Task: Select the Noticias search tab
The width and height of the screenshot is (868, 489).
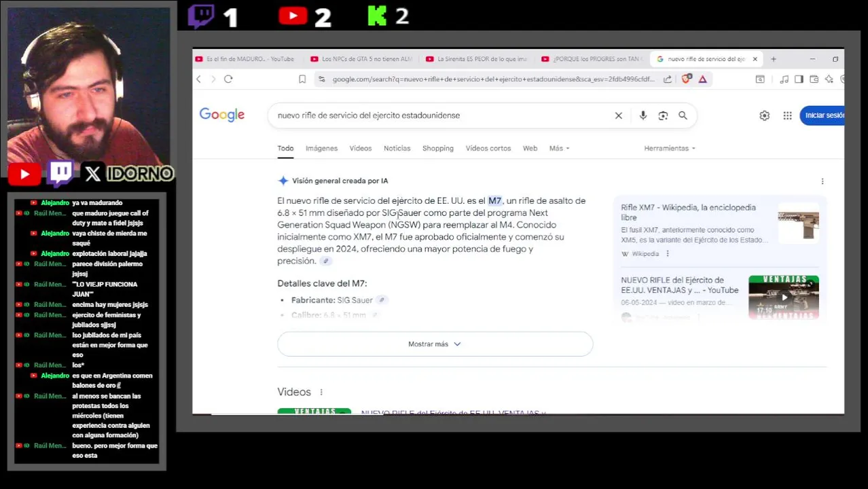Action: click(397, 148)
